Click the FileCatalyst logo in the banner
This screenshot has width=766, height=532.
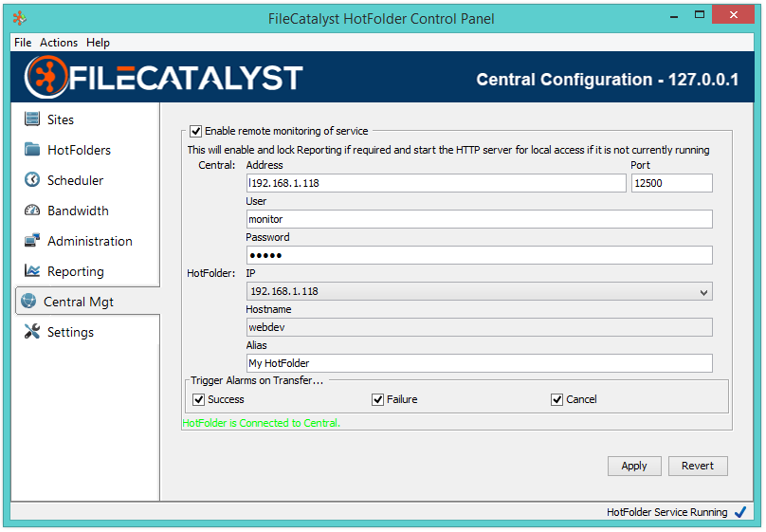point(163,78)
